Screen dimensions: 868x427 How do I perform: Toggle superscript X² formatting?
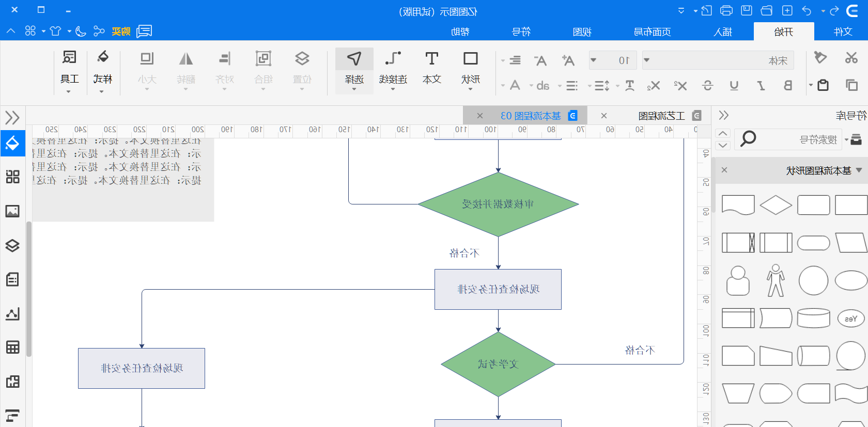coord(680,86)
